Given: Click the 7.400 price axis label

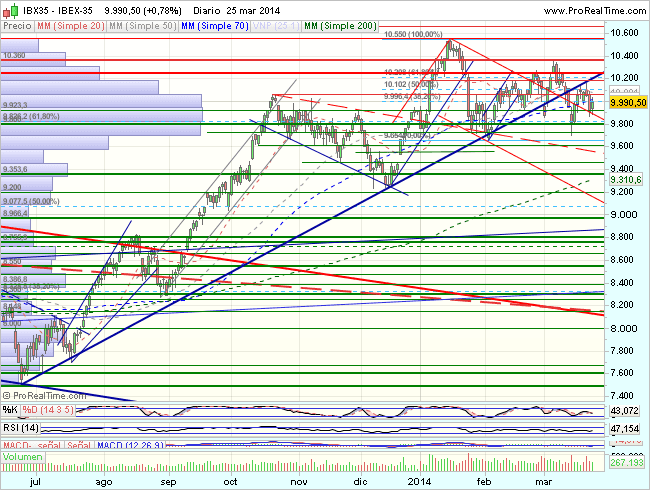Looking at the screenshot, I should (x=622, y=395).
